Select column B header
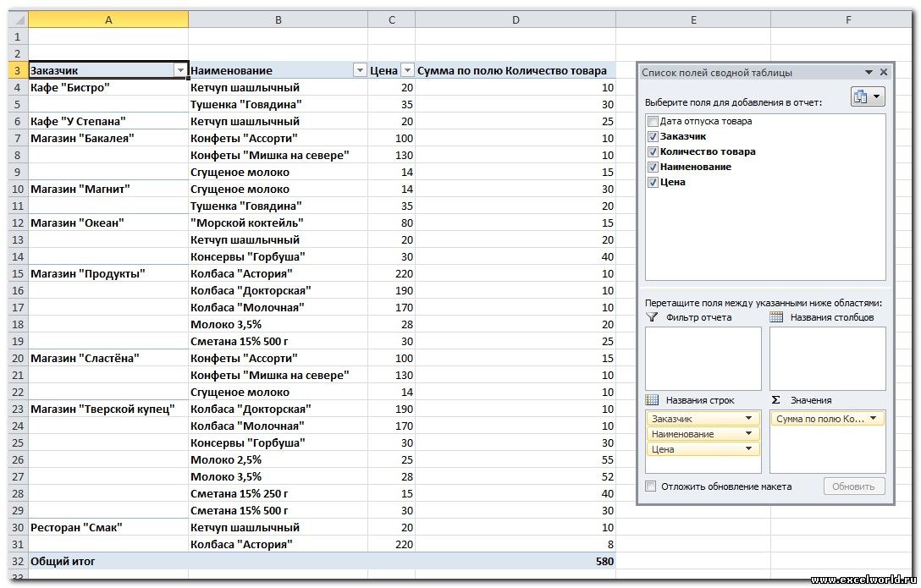The width and height of the screenshot is (921, 588). 278,20
